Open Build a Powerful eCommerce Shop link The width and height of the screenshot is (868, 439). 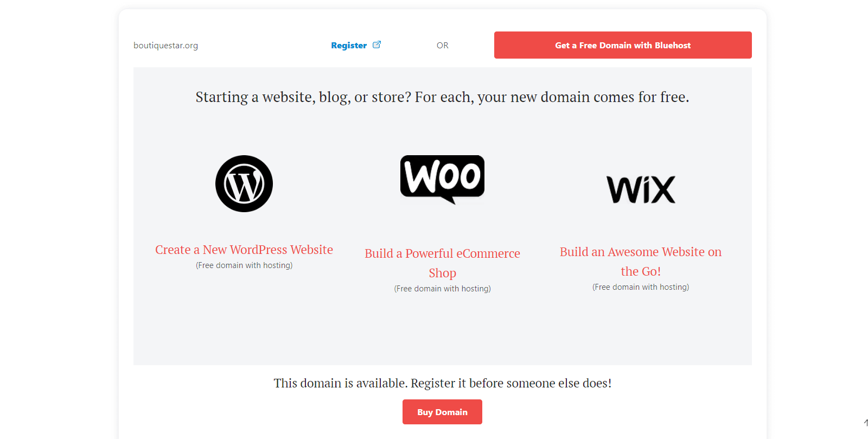[442, 263]
